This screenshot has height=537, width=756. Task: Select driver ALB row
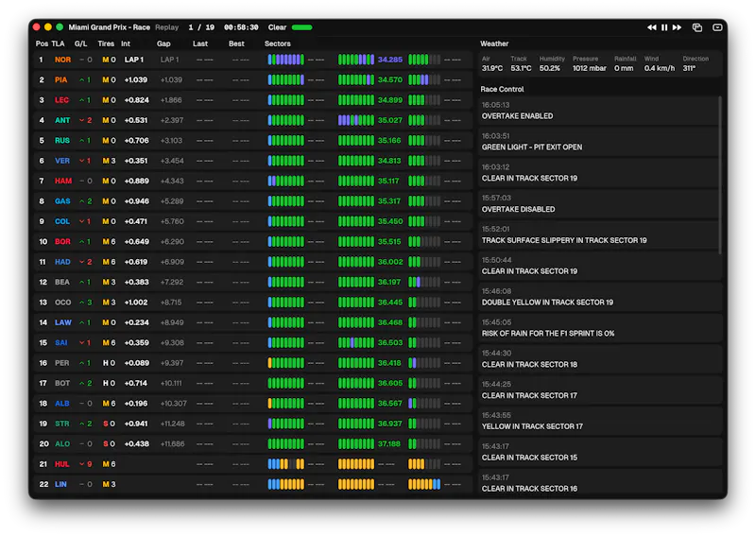252,404
